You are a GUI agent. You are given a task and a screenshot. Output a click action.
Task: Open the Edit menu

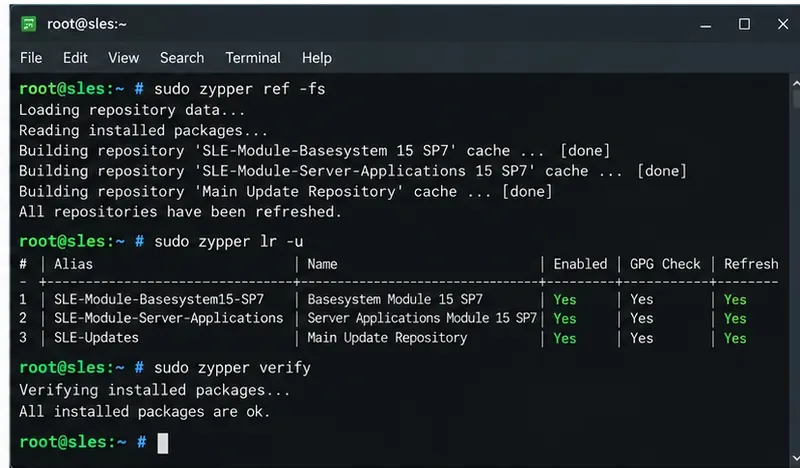pos(75,58)
